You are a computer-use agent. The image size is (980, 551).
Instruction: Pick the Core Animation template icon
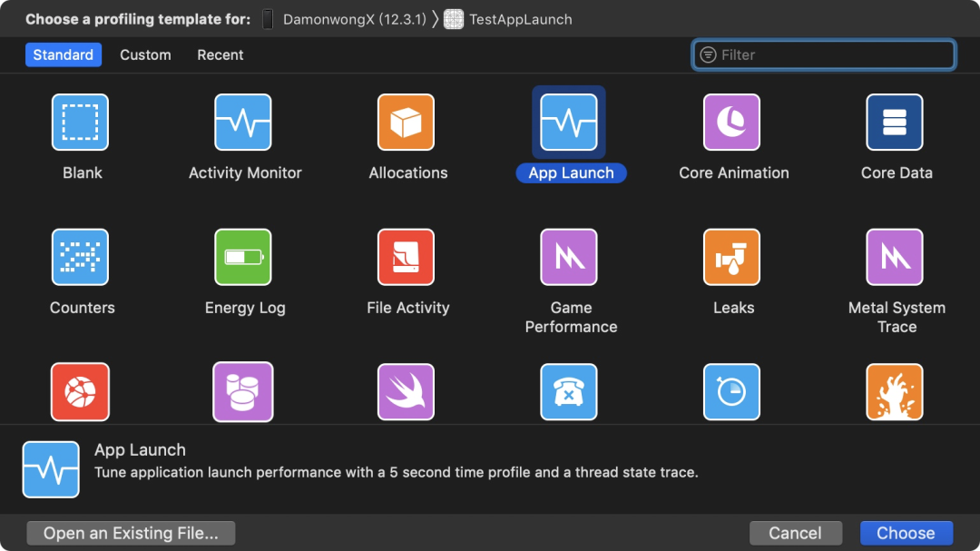pyautogui.click(x=732, y=122)
